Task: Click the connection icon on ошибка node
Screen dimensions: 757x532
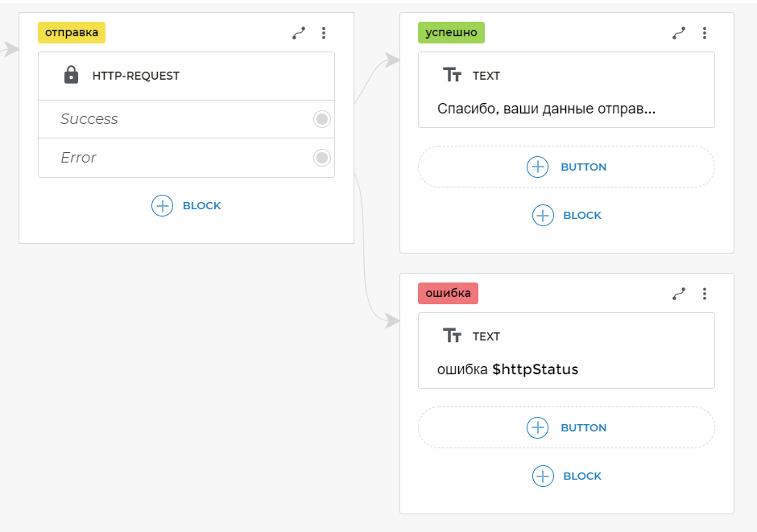Action: coord(679,294)
